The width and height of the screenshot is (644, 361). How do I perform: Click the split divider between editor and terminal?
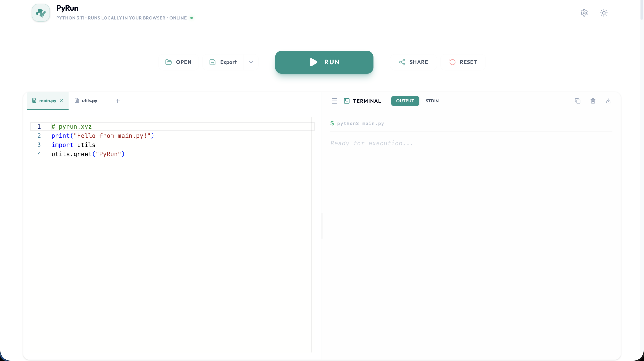tap(322, 226)
